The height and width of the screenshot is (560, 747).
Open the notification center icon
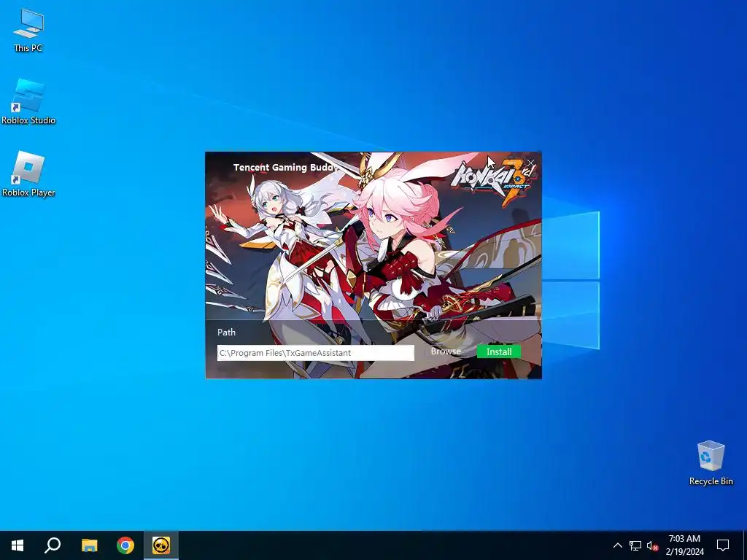pyautogui.click(x=723, y=545)
